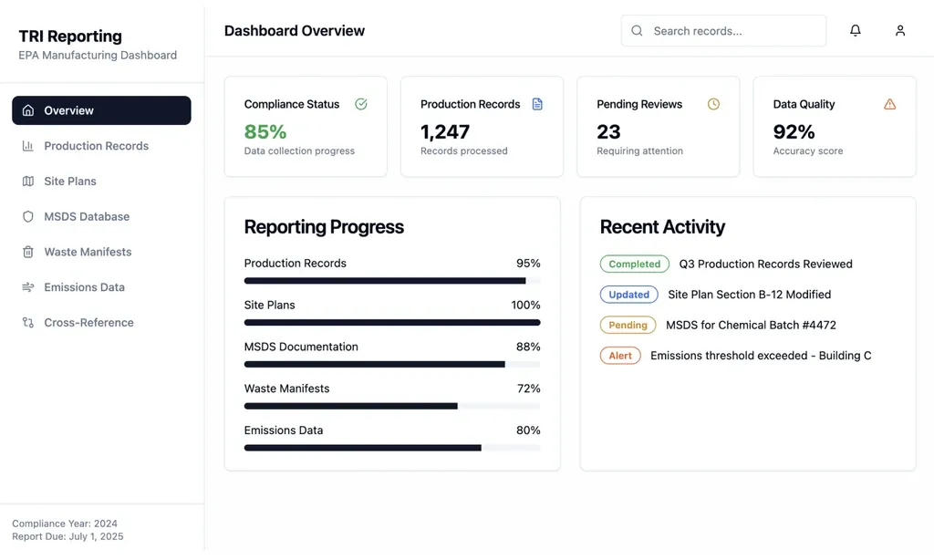Click the Alert badge for emissions threshold
The image size is (934, 560).
pos(620,356)
